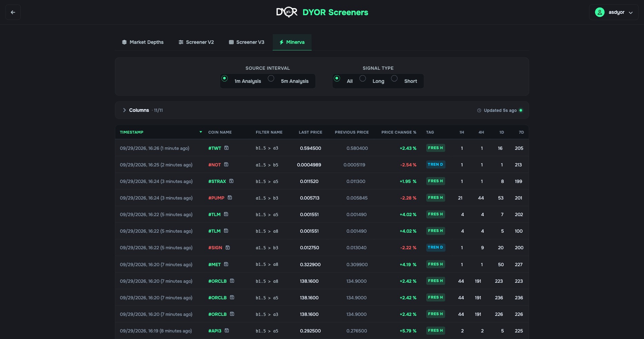Click the copy icon next to #STRAX
Screen dimensions: 644x339
pyautogui.click(x=231, y=181)
